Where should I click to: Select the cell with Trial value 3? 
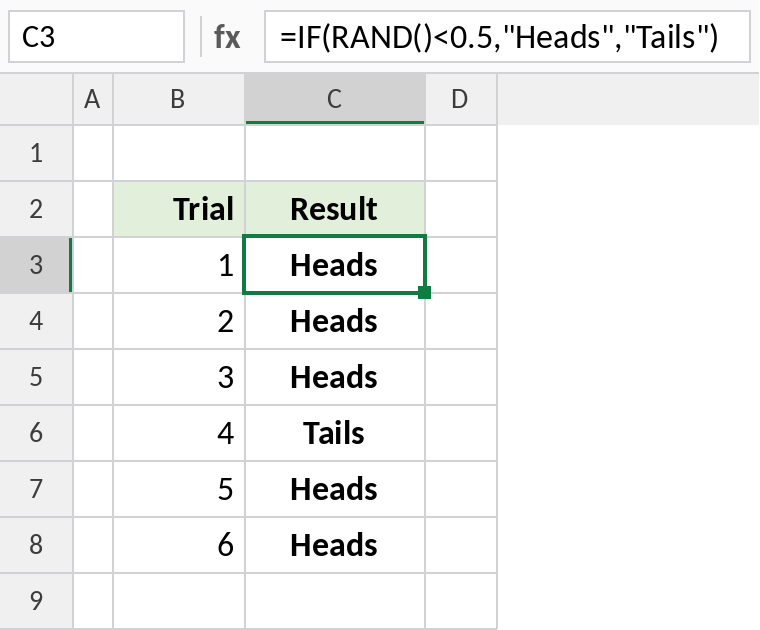point(179,377)
